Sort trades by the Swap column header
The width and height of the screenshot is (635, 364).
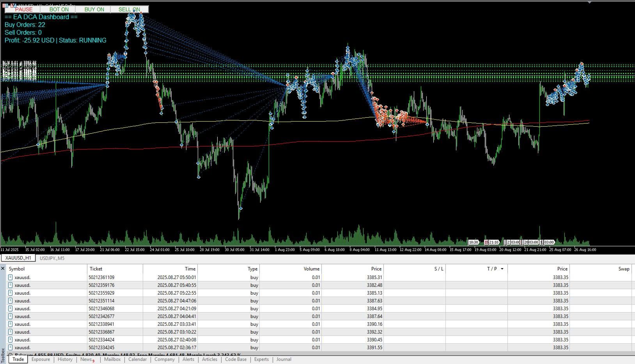[601, 269]
